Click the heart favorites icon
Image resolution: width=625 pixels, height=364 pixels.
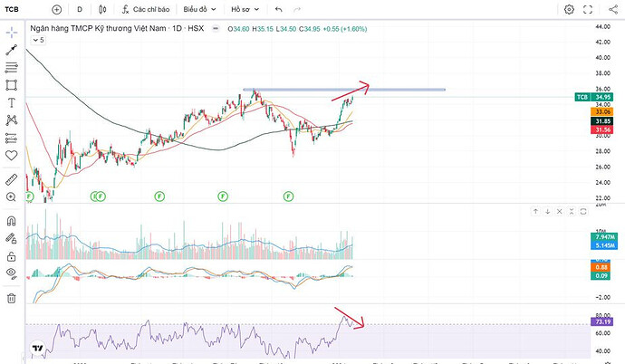(x=12, y=156)
